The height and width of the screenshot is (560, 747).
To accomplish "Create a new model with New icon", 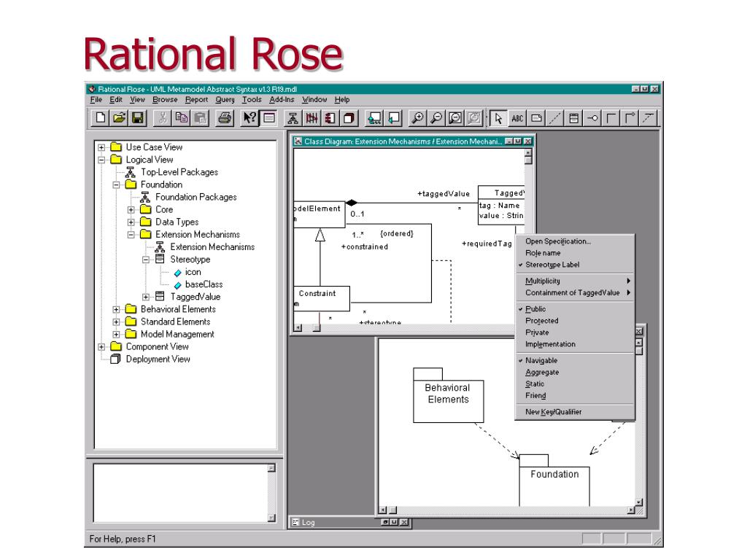I will tap(101, 117).
